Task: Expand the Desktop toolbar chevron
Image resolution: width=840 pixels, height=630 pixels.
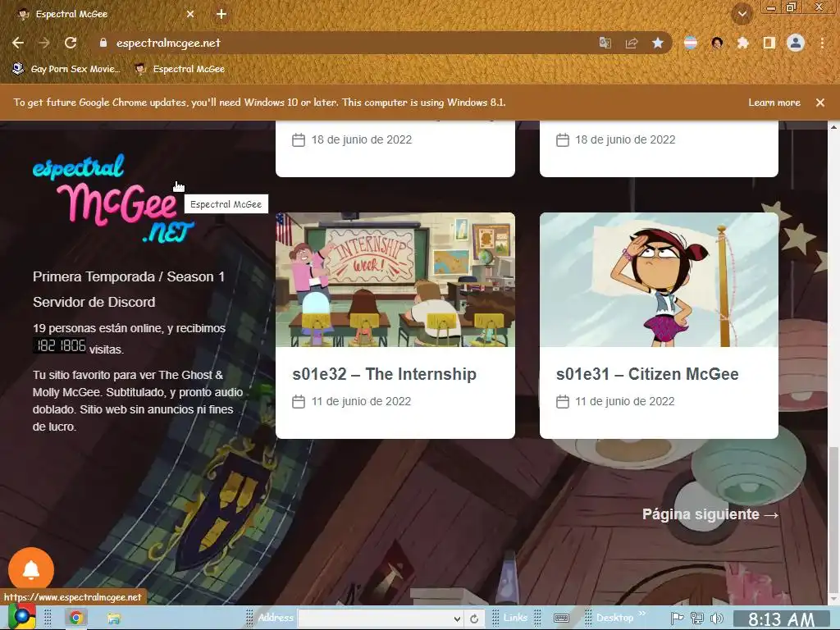Action: (x=642, y=614)
